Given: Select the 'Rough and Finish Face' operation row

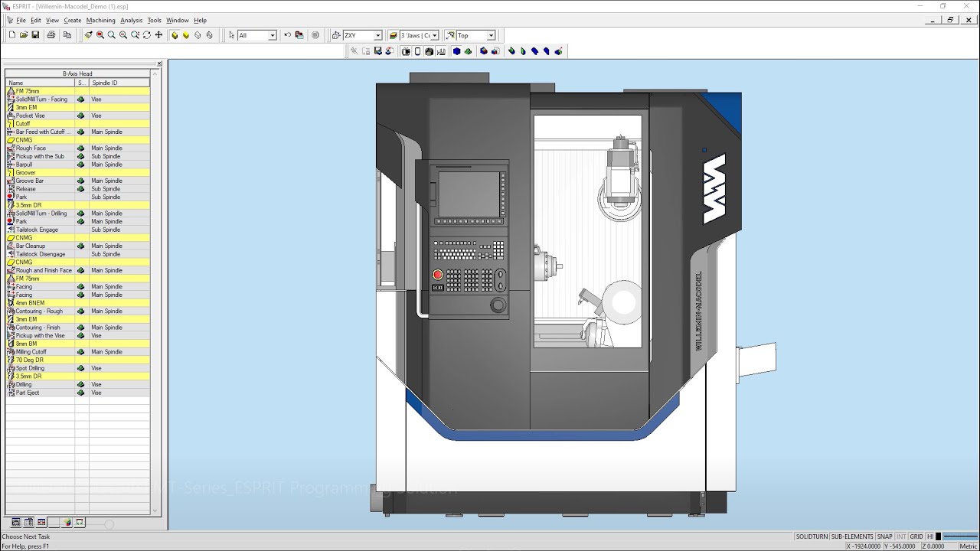Looking at the screenshot, I should point(77,270).
